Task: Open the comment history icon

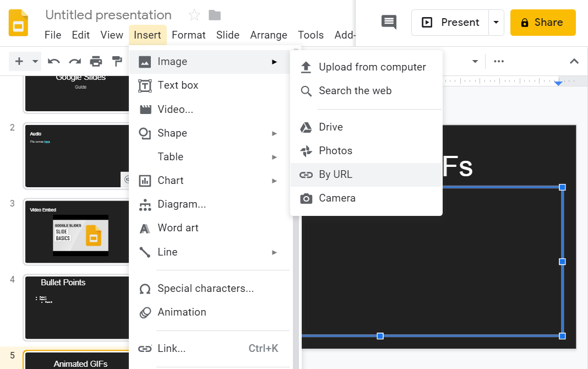Action: (389, 22)
